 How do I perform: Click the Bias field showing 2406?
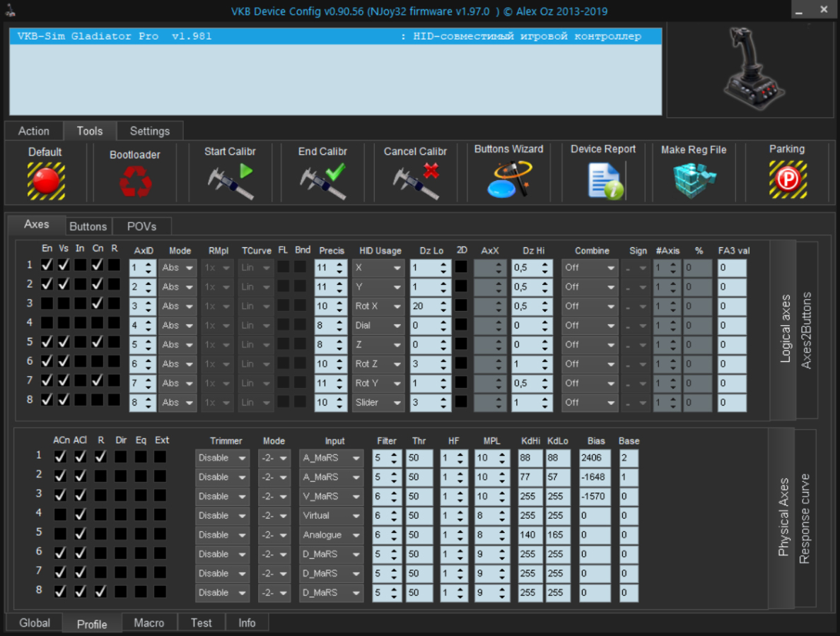[594, 458]
